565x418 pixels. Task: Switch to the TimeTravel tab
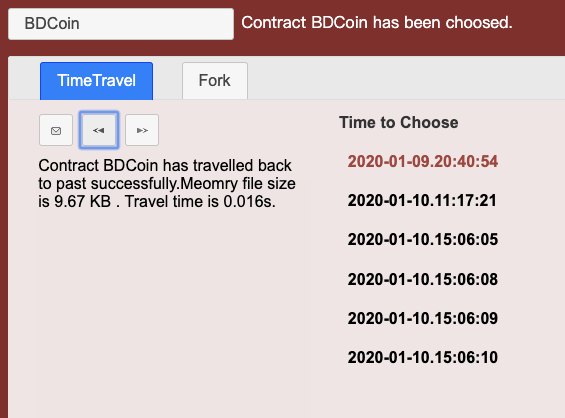click(96, 81)
